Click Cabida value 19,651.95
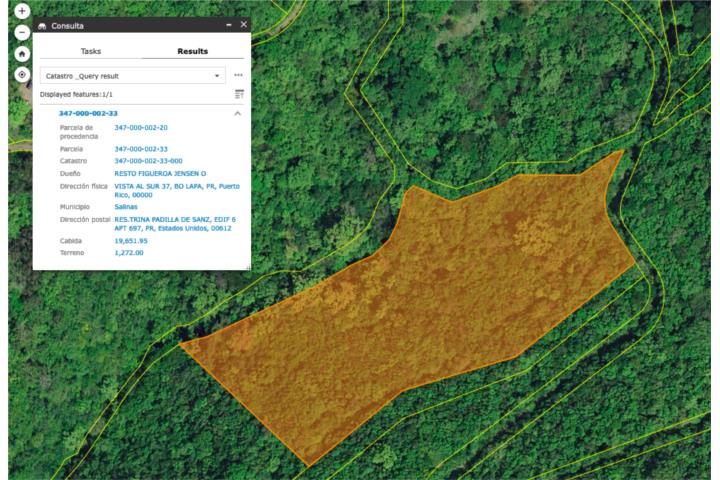Image resolution: width=720 pixels, height=480 pixels. [131, 241]
